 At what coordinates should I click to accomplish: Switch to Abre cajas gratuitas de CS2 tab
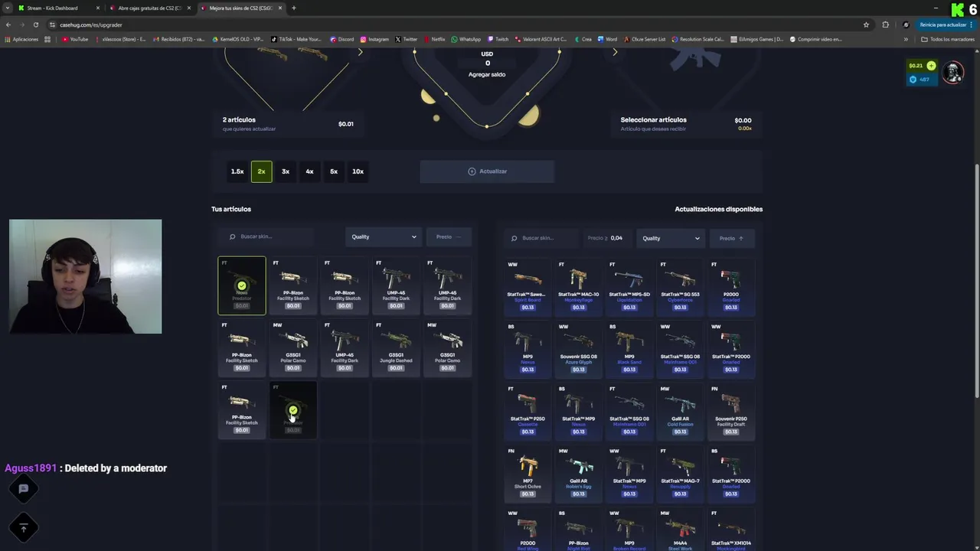[x=149, y=8]
